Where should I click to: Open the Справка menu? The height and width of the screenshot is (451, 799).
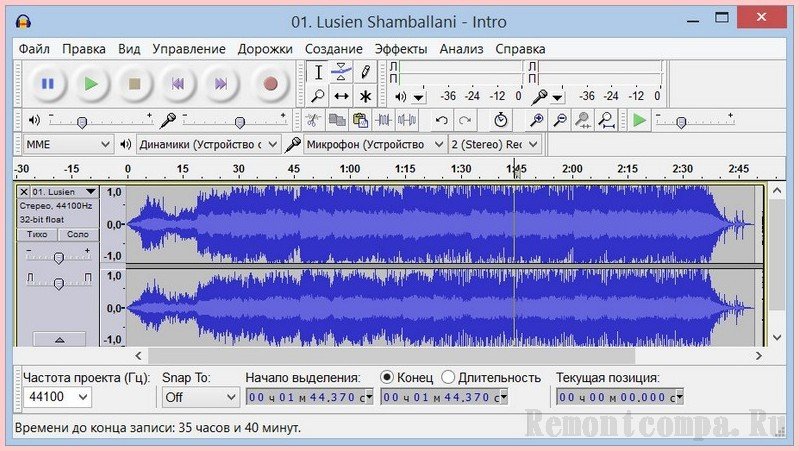pyautogui.click(x=520, y=49)
